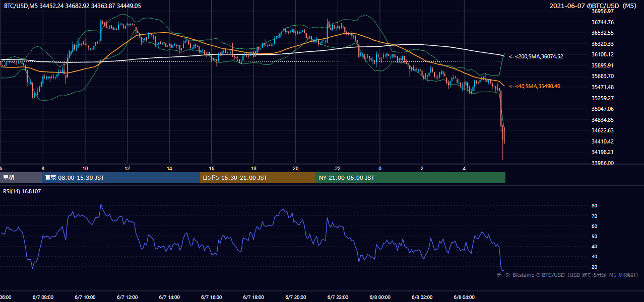Click the price axis value 34834.85
Screen dimensions: 644x302
602,120
